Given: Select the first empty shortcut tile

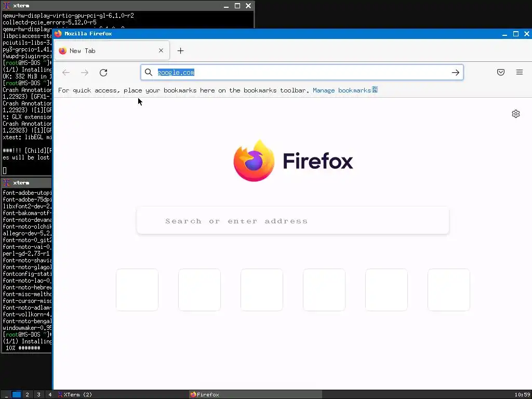Looking at the screenshot, I should (x=137, y=290).
